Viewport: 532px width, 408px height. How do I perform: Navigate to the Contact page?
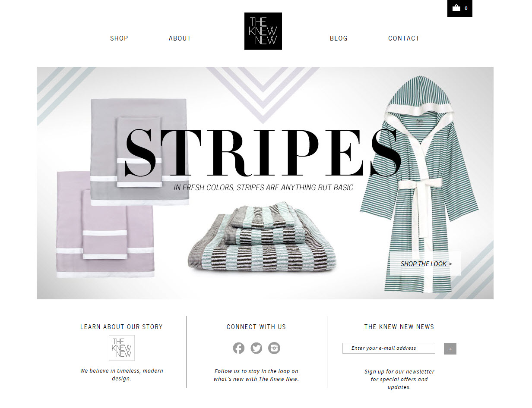404,38
